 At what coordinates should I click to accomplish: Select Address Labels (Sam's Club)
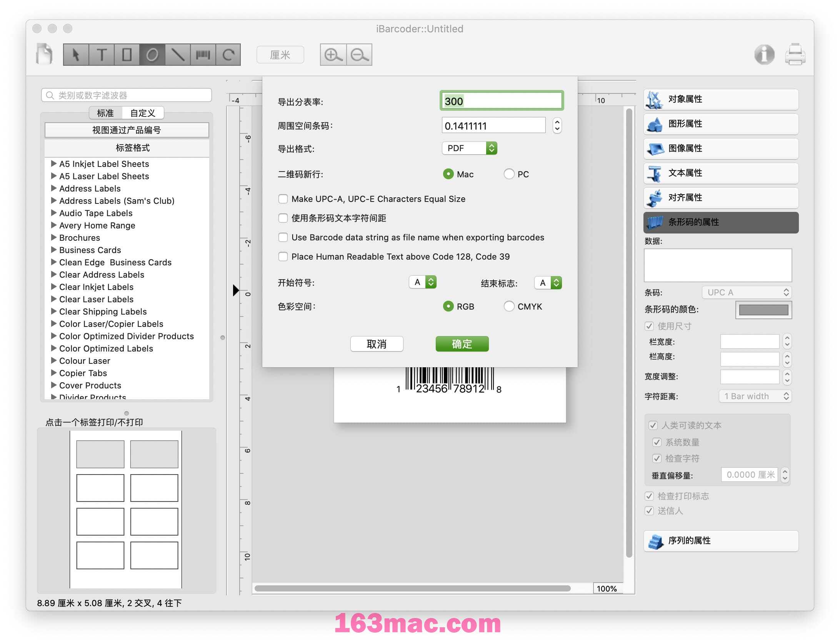pyautogui.click(x=117, y=201)
